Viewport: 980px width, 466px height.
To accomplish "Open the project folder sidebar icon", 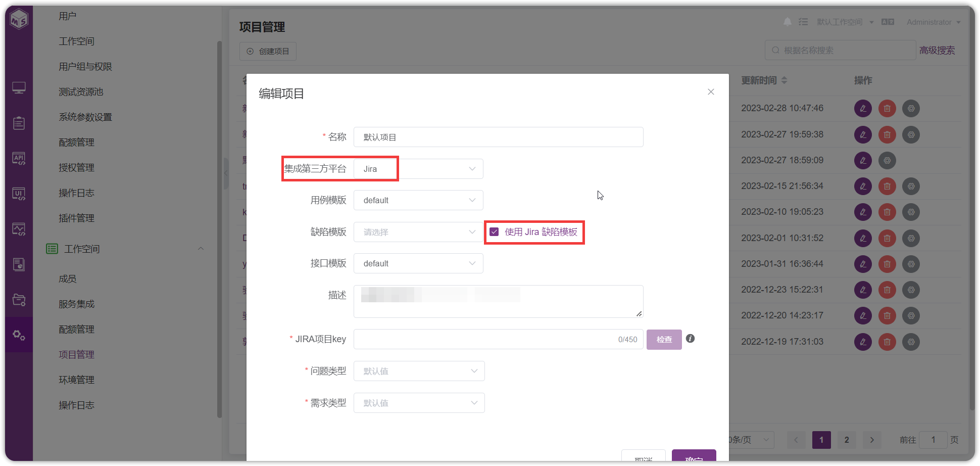I will pyautogui.click(x=19, y=300).
